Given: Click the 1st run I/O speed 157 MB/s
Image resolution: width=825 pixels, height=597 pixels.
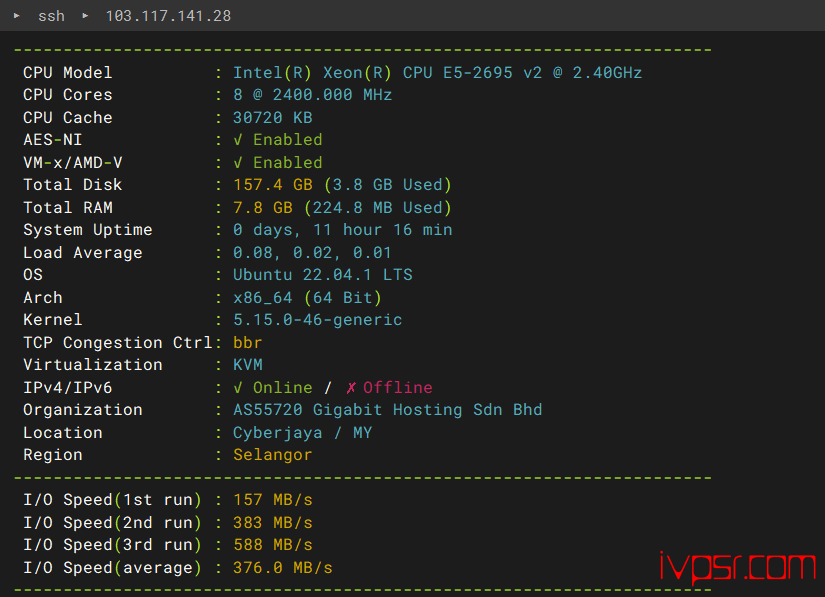Looking at the screenshot, I should click(273, 500).
